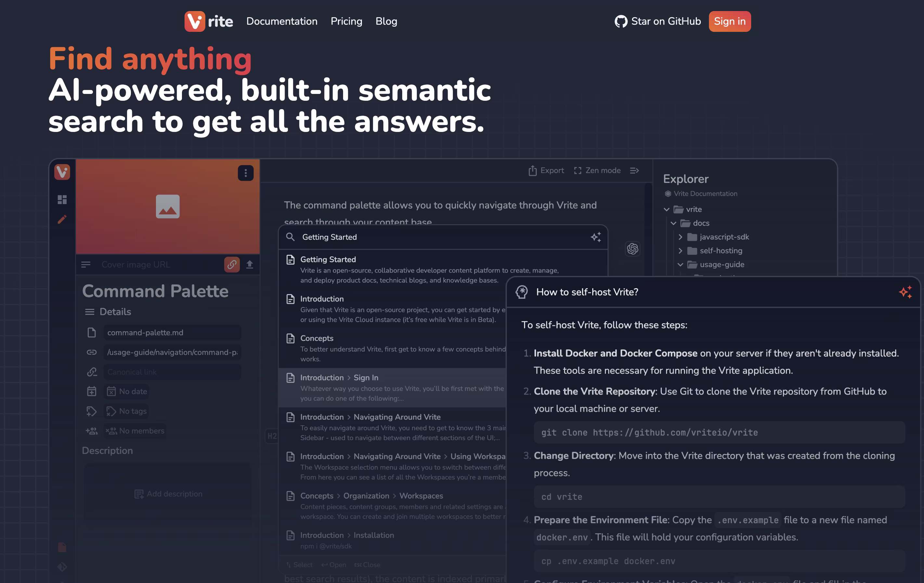Select the pencil editing icon in left sidebar
This screenshot has width=924, height=583.
62,219
